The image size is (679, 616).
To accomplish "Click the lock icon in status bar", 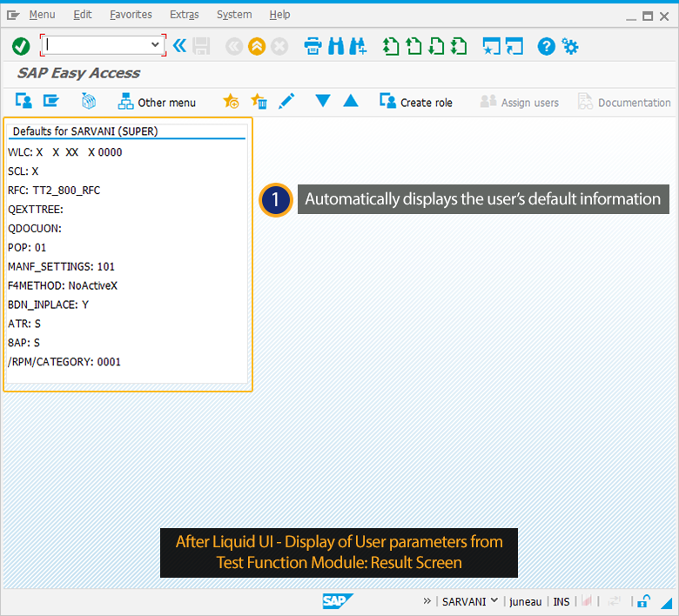I will pyautogui.click(x=644, y=601).
